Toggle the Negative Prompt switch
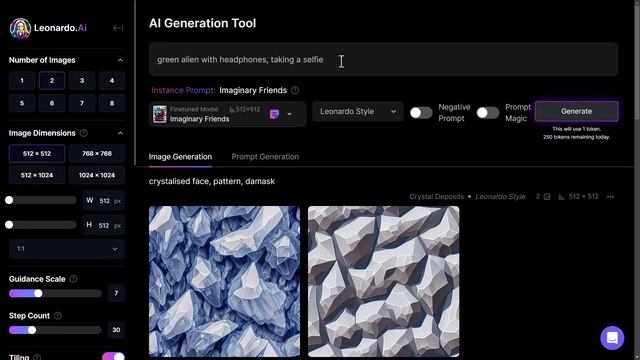Screen dimensions: 640x360 pos(421,113)
